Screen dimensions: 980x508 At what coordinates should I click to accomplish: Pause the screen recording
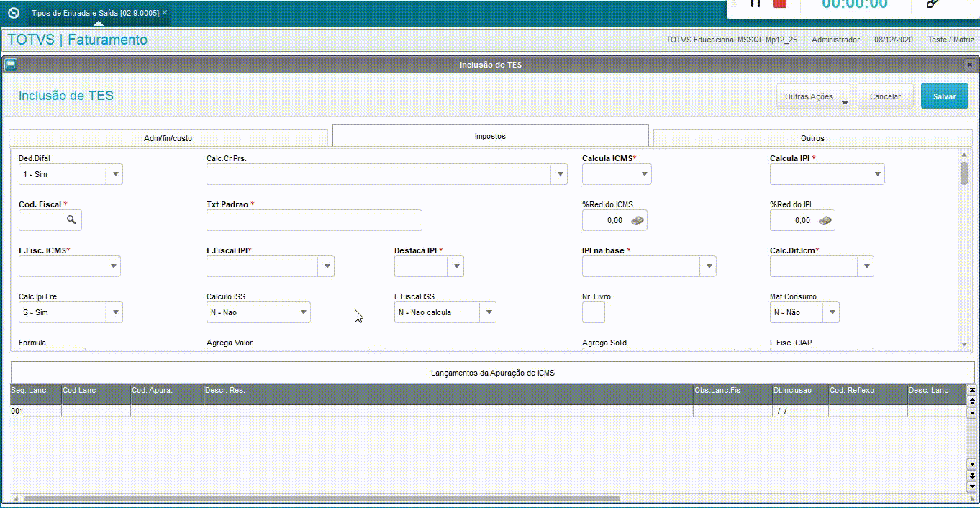pos(755,4)
